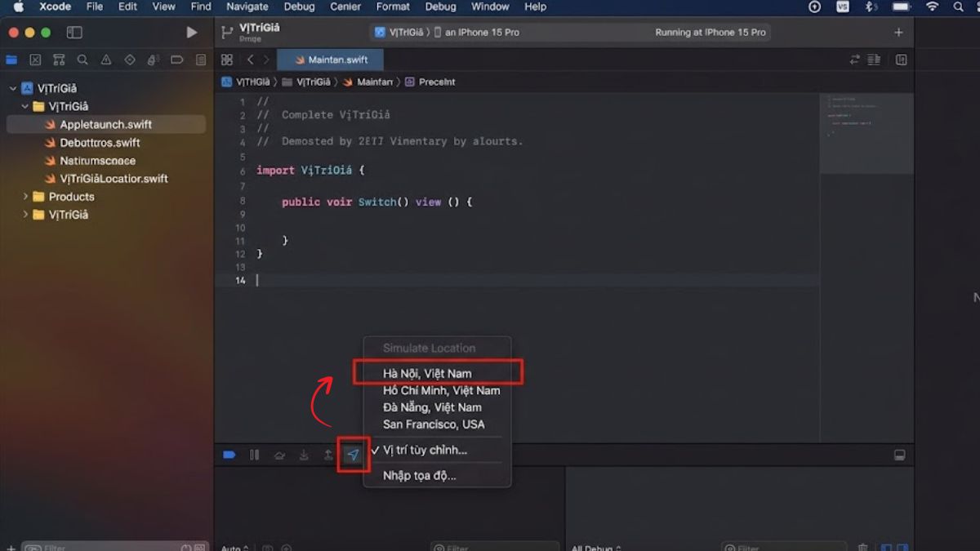
Task: Run the project with the Play button
Action: tap(191, 33)
